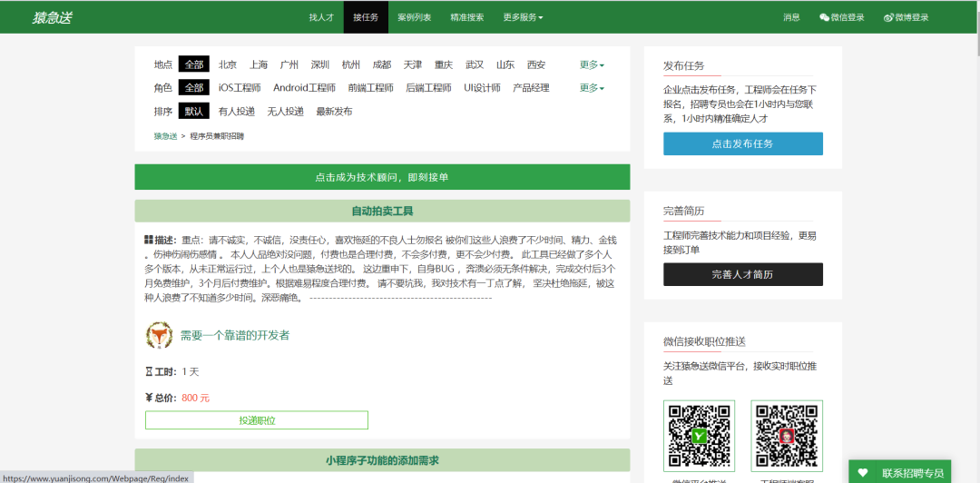This screenshot has width=980, height=483.
Task: Expand the 更多服务 dropdown
Action: click(x=524, y=17)
